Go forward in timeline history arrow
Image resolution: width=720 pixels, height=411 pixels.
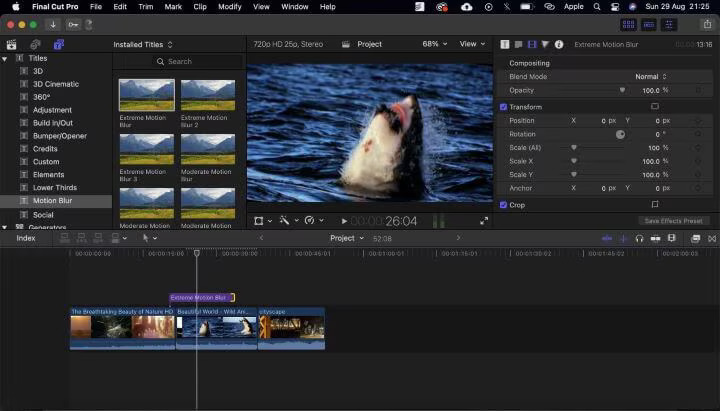(x=458, y=238)
